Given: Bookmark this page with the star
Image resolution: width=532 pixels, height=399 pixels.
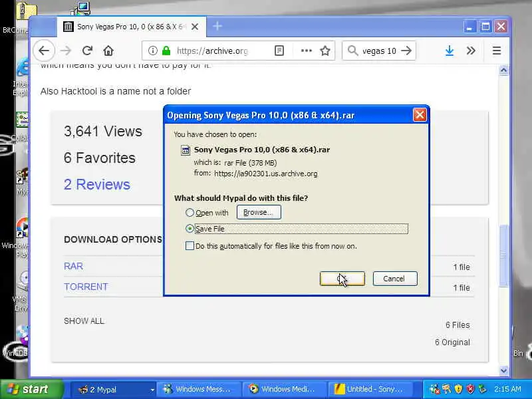Looking at the screenshot, I should click(325, 51).
